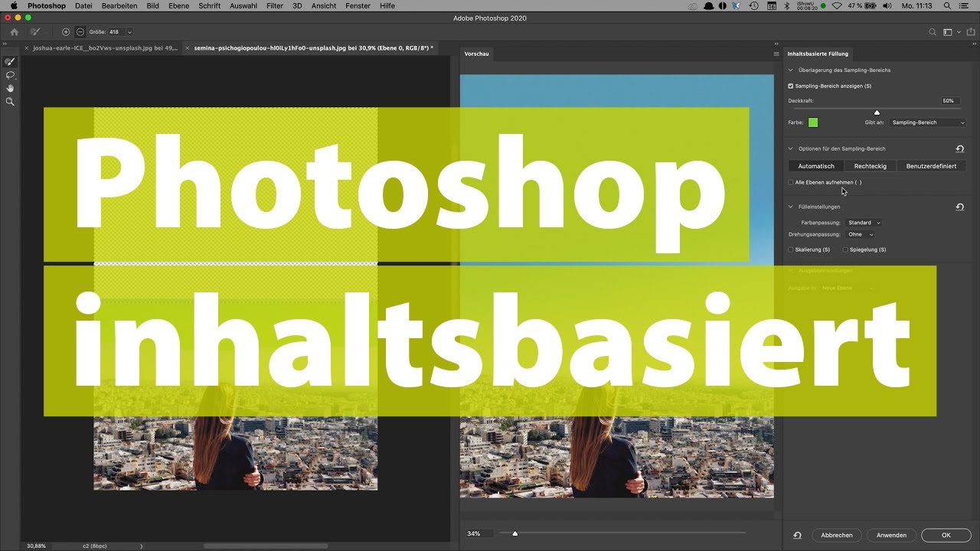Click the Wi-Fi status icon
Image resolution: width=980 pixels, height=551 pixels.
pyautogui.click(x=837, y=6)
